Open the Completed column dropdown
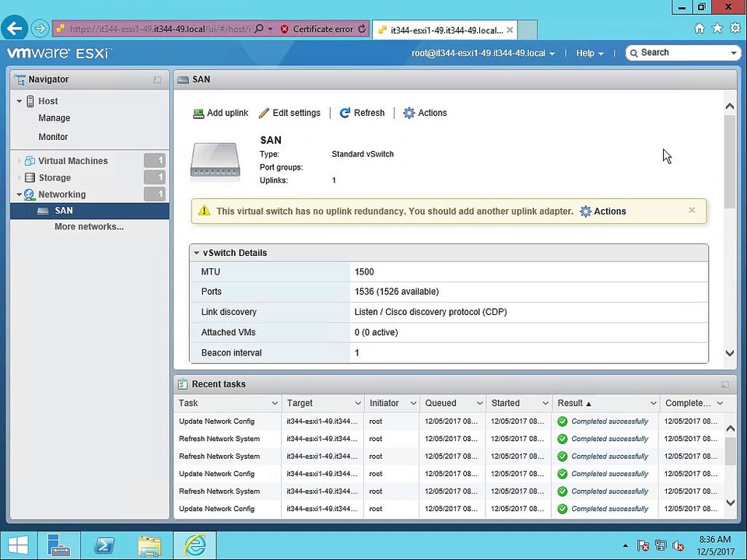Viewport: 747px width, 560px height. [720, 404]
